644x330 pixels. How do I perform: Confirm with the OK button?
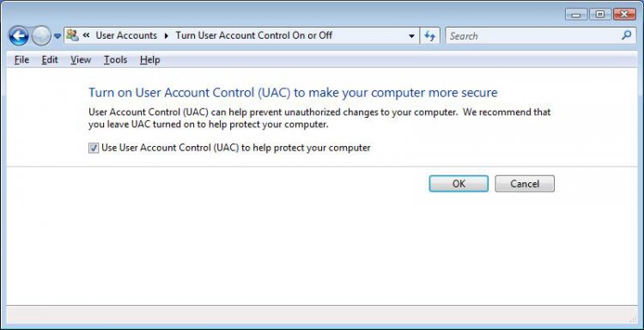459,184
